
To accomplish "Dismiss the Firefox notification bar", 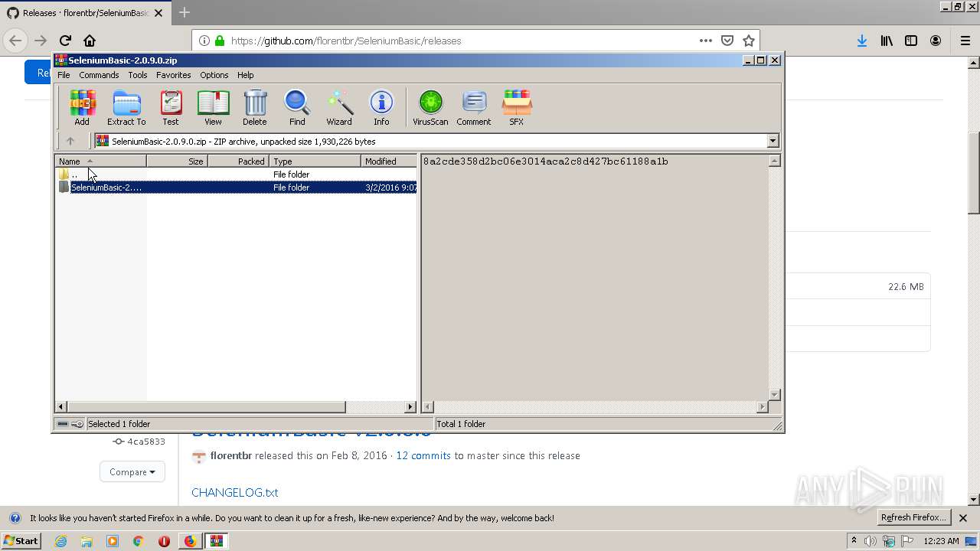I will [x=963, y=518].
